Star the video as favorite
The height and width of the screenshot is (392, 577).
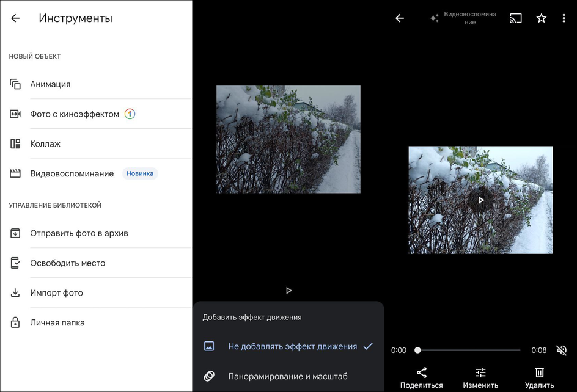(x=541, y=18)
